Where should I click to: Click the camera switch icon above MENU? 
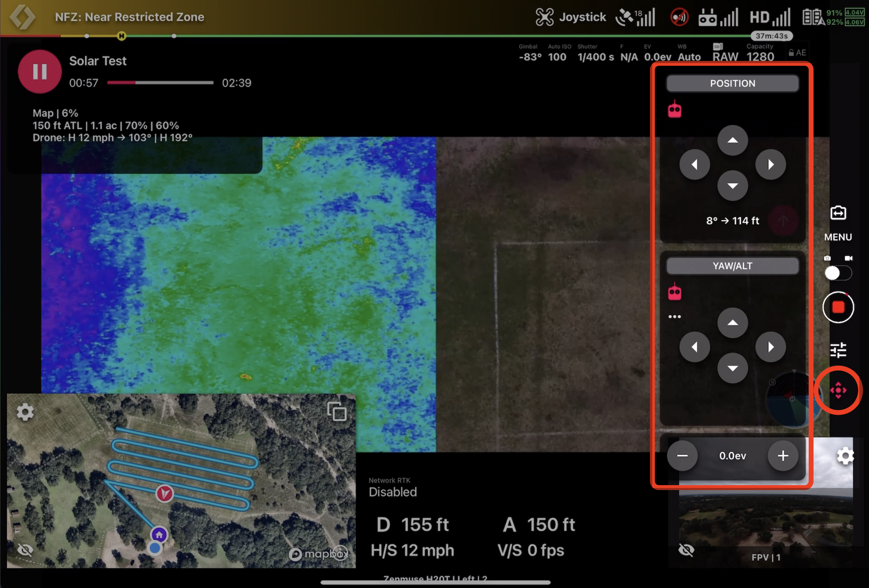(838, 213)
